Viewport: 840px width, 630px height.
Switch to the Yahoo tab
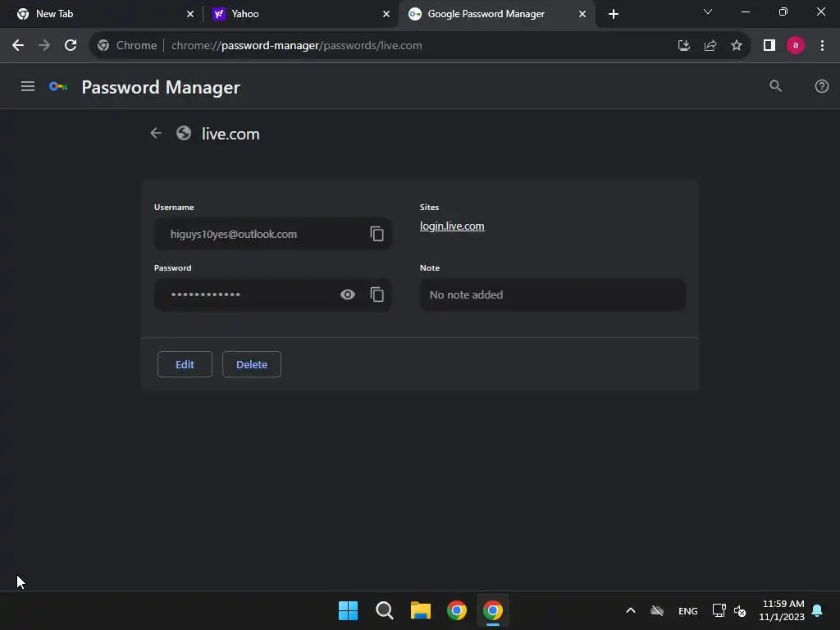(x=300, y=14)
